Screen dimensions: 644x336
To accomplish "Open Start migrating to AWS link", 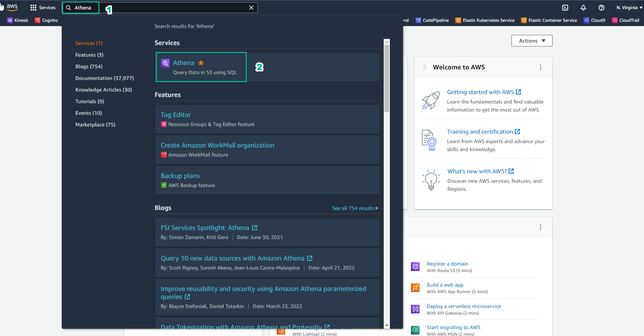I will coord(453,328).
